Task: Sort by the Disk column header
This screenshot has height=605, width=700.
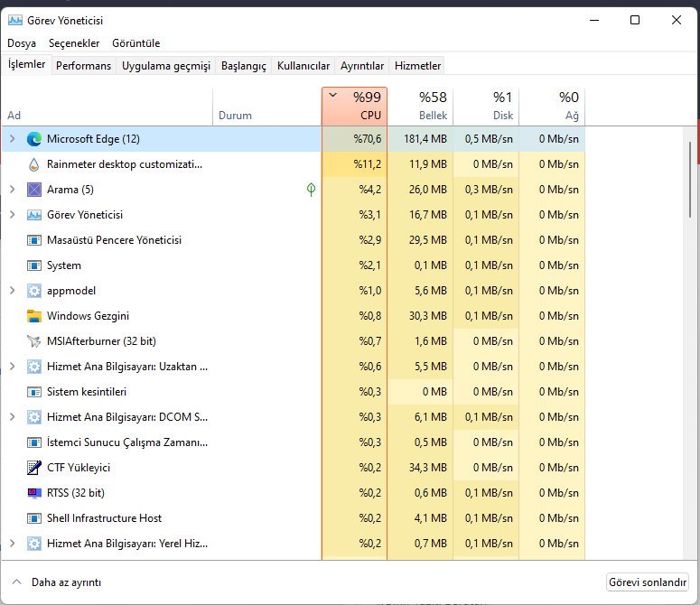Action: pos(486,107)
